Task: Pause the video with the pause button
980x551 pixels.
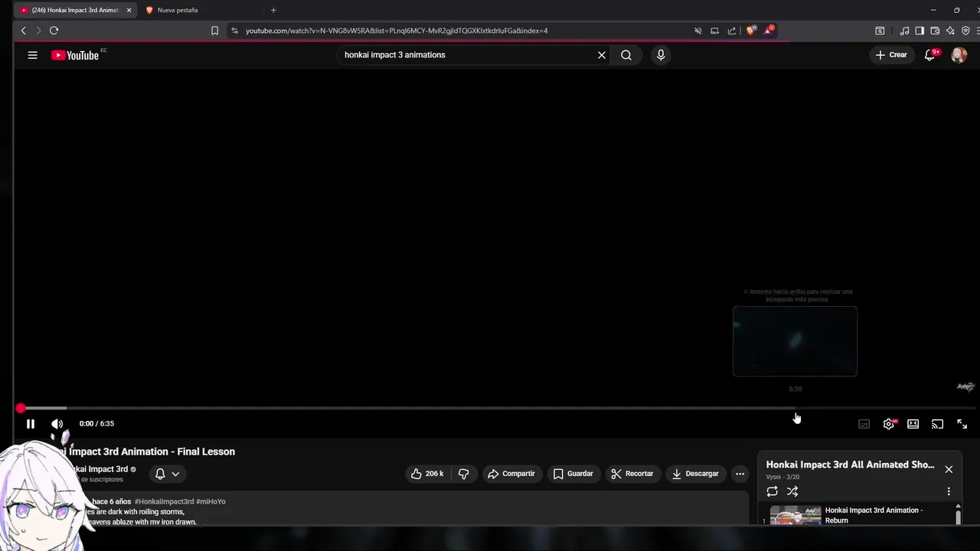Action: click(31, 424)
